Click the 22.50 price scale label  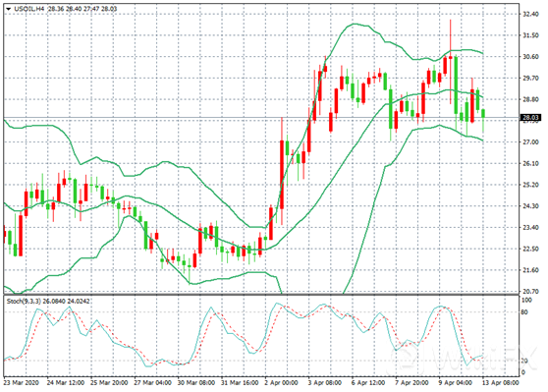pyautogui.click(x=530, y=249)
